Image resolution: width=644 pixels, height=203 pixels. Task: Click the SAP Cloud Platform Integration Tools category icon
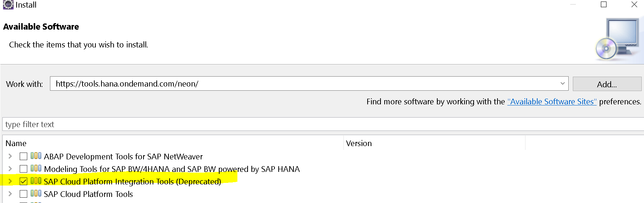(x=36, y=181)
